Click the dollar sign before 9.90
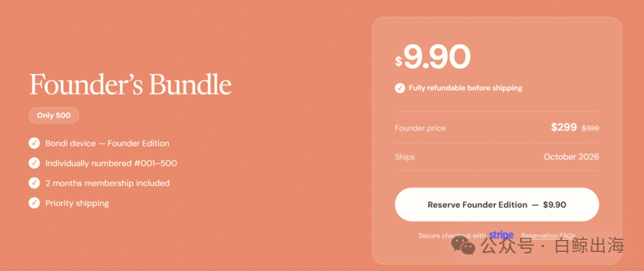The height and width of the screenshot is (271, 644). pos(398,61)
